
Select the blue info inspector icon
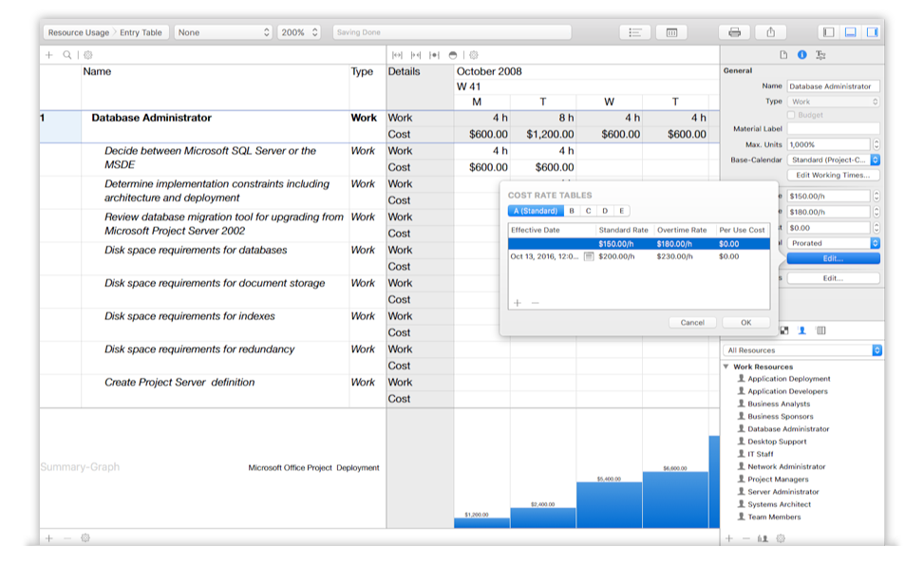[802, 55]
